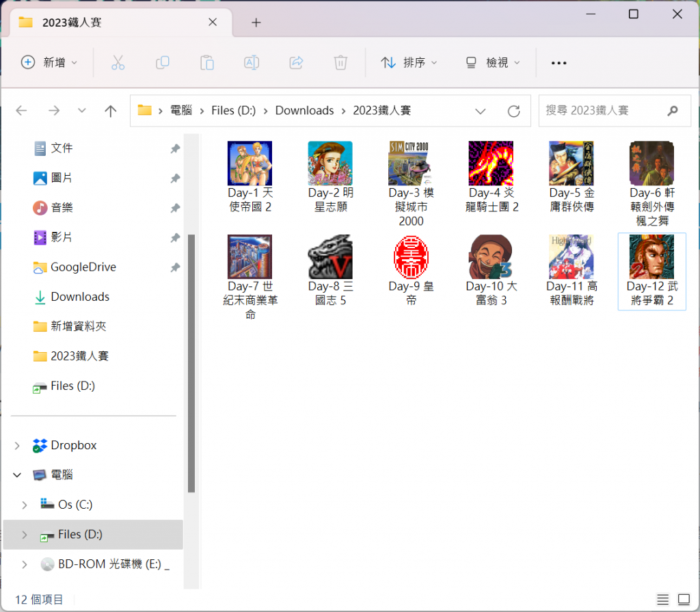Select the Day-12 武將爭霸 2 file
The image size is (700, 612).
click(x=651, y=271)
